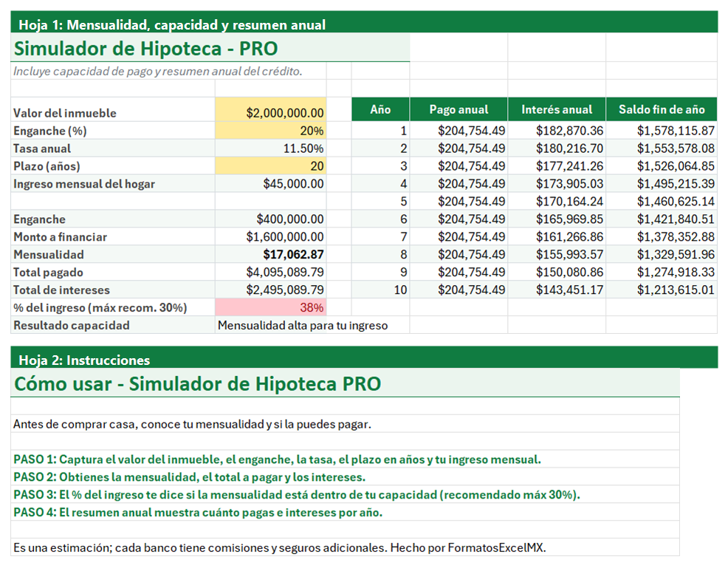Click year 2 interest $180,216.70

point(557,148)
